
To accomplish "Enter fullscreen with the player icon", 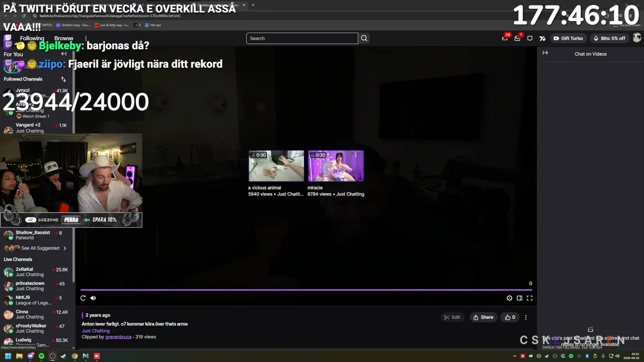I will 529,298.
